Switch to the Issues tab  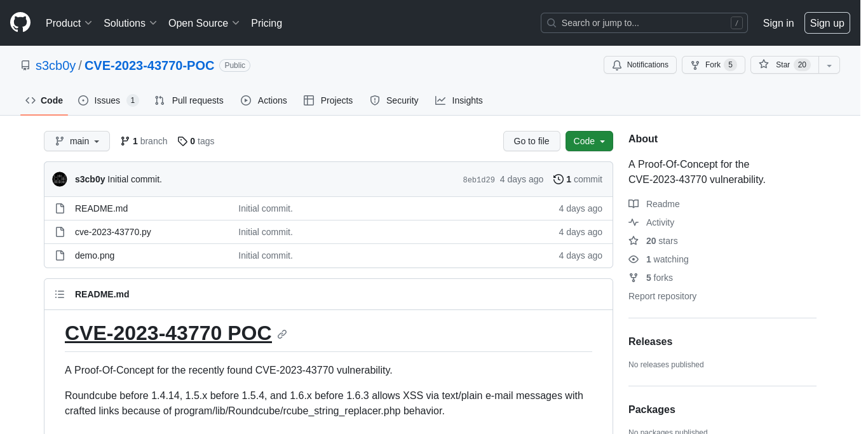coord(107,100)
